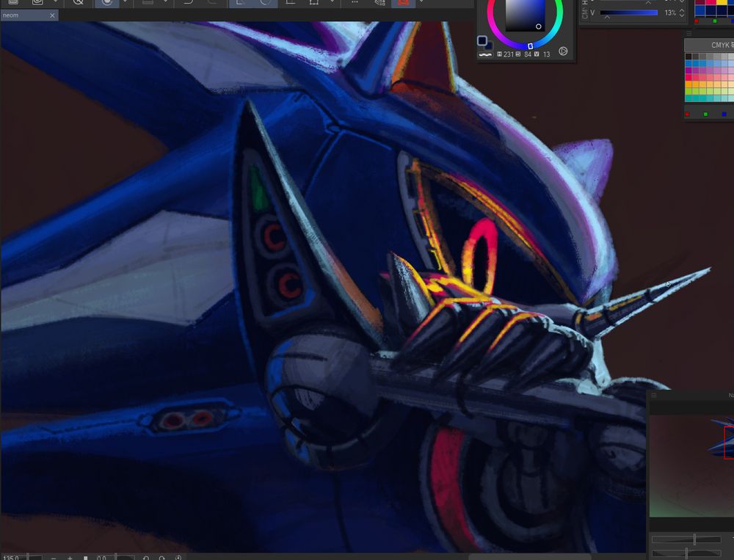
Task: Click the 135.0 zoom field in status bar
Action: (x=11, y=556)
